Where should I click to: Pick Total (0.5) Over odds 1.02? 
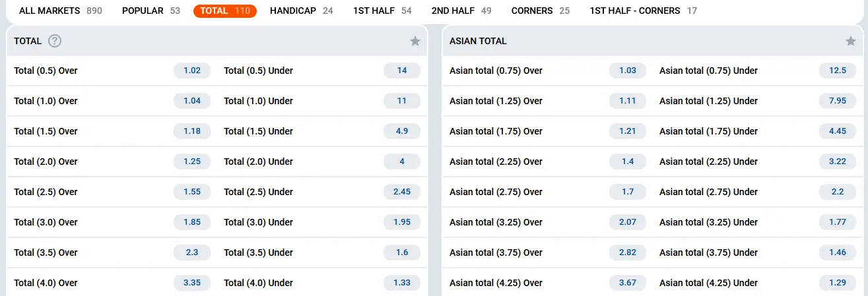192,71
